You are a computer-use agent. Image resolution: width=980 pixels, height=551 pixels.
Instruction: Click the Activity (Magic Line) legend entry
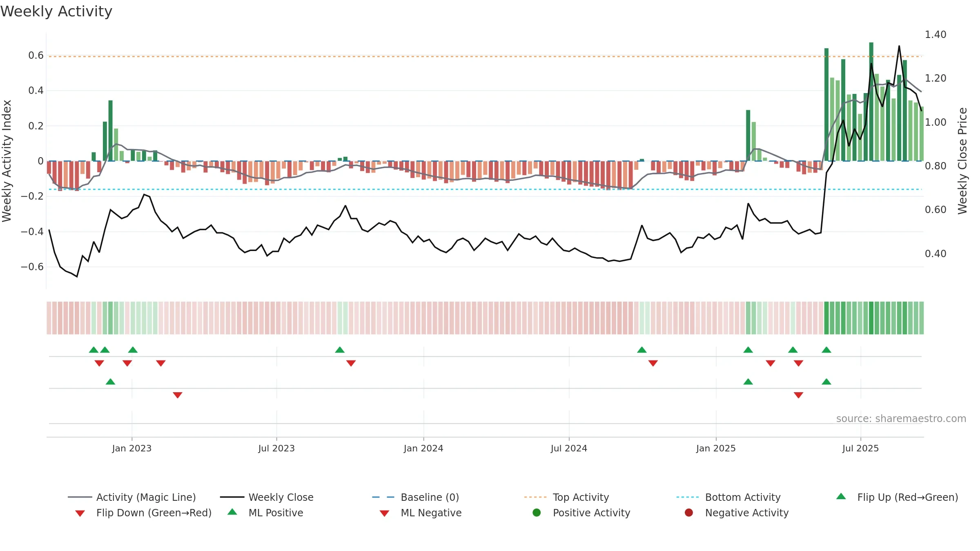tap(132, 497)
